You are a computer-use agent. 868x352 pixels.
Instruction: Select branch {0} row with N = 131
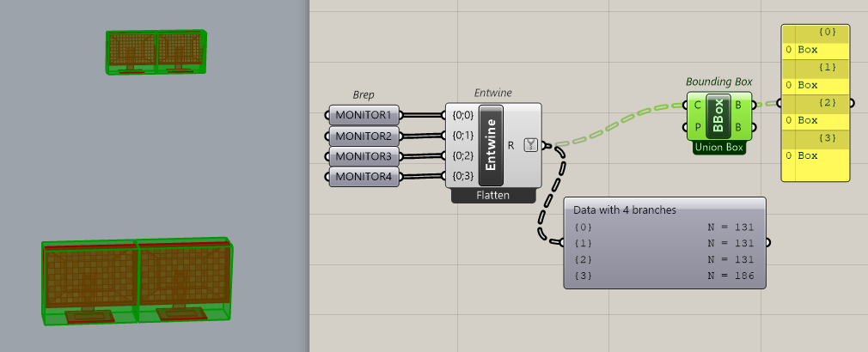pyautogui.click(x=664, y=228)
